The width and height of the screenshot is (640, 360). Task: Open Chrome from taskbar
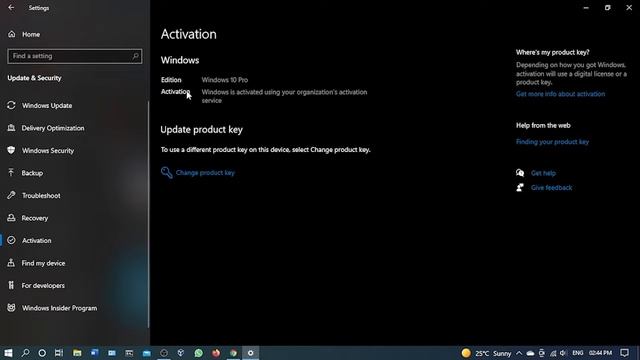point(233,353)
